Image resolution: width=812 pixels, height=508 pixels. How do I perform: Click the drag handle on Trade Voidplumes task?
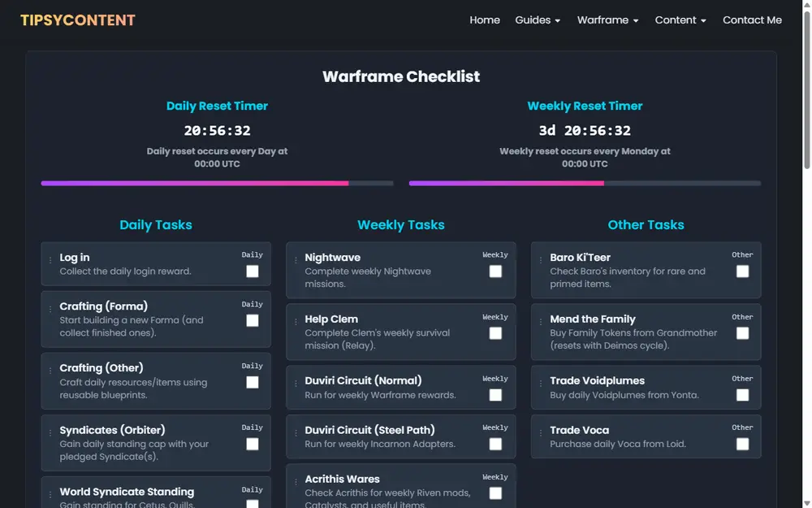[541, 384]
